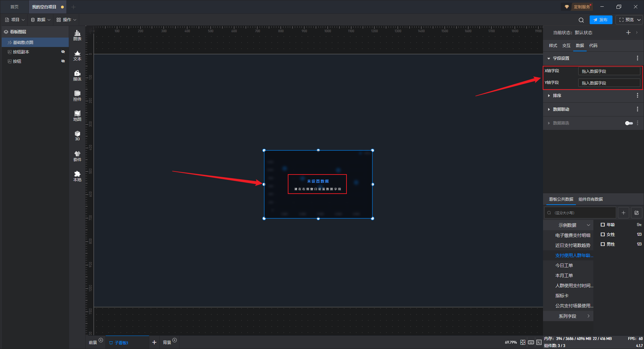Select the 今日工单 dataset
This screenshot has height=349, width=644.
[x=564, y=265]
